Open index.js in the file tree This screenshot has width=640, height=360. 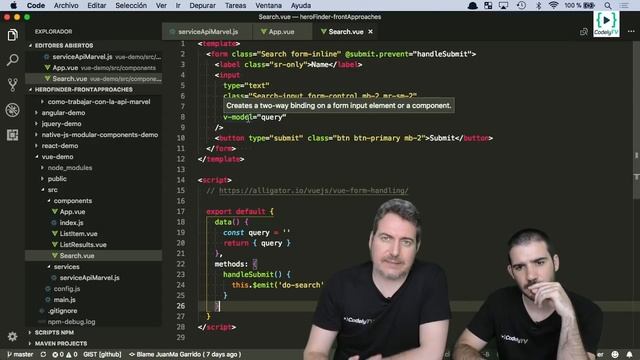(71, 223)
